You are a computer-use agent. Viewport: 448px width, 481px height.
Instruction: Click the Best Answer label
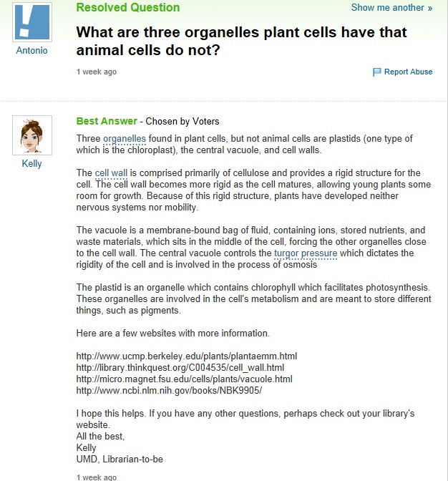tap(107, 121)
